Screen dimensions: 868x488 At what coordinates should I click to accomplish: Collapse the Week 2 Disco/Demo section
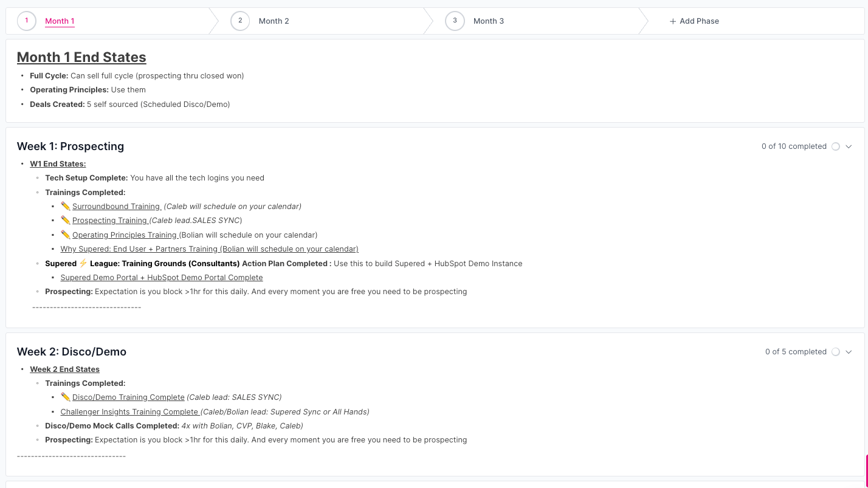[x=849, y=352]
